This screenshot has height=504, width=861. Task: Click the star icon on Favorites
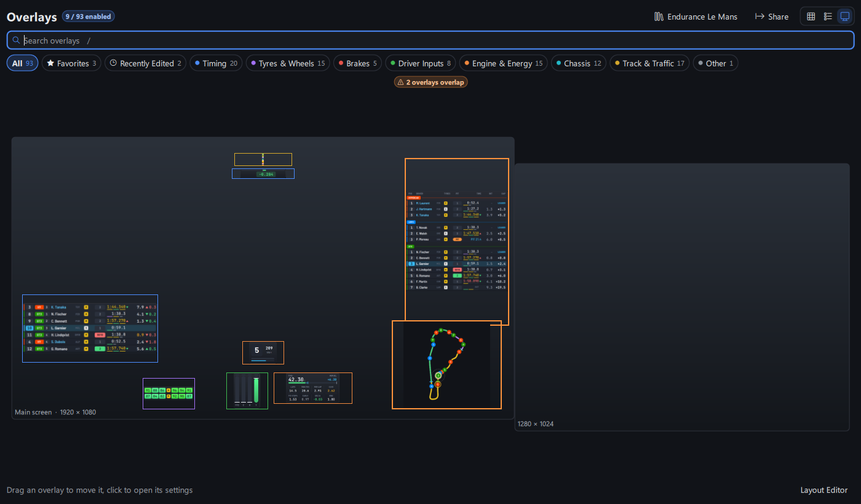point(50,63)
